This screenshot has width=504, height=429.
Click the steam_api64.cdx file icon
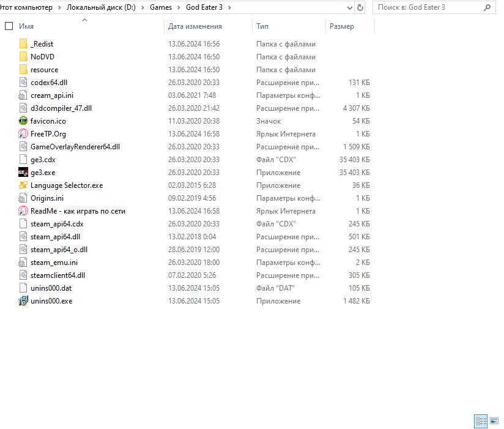(23, 224)
